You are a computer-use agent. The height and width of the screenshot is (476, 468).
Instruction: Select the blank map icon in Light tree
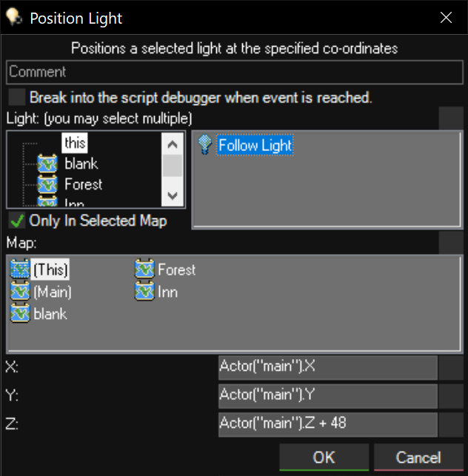coord(47,164)
